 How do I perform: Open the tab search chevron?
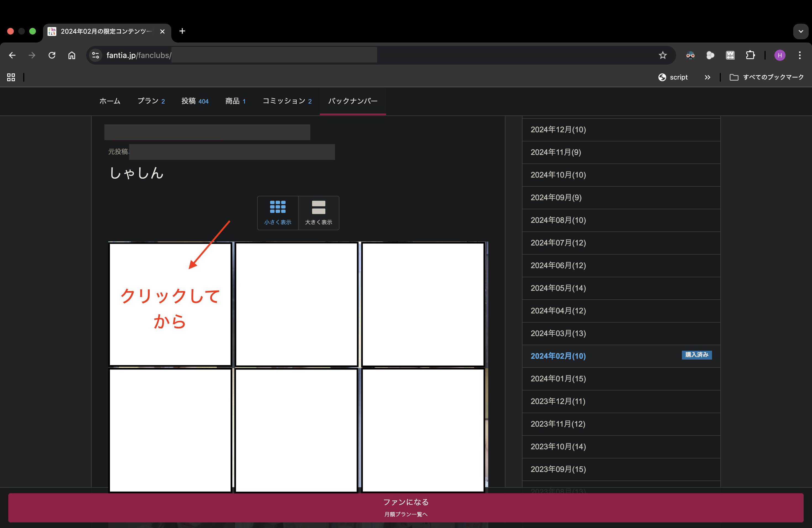pyautogui.click(x=800, y=31)
